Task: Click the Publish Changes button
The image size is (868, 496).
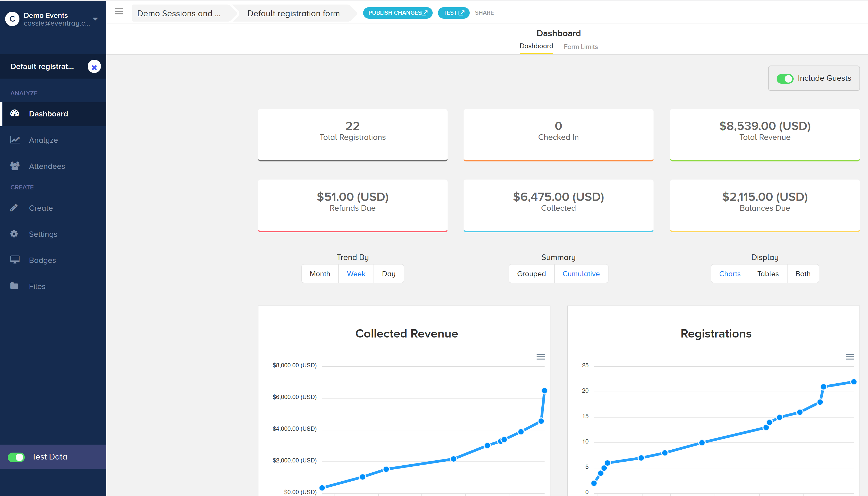Action: click(397, 13)
